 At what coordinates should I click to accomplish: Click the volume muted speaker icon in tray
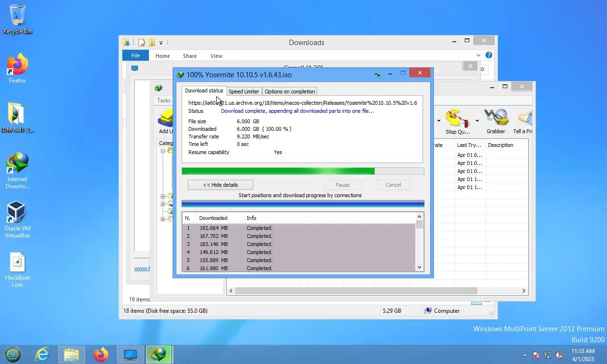pyautogui.click(x=559, y=355)
